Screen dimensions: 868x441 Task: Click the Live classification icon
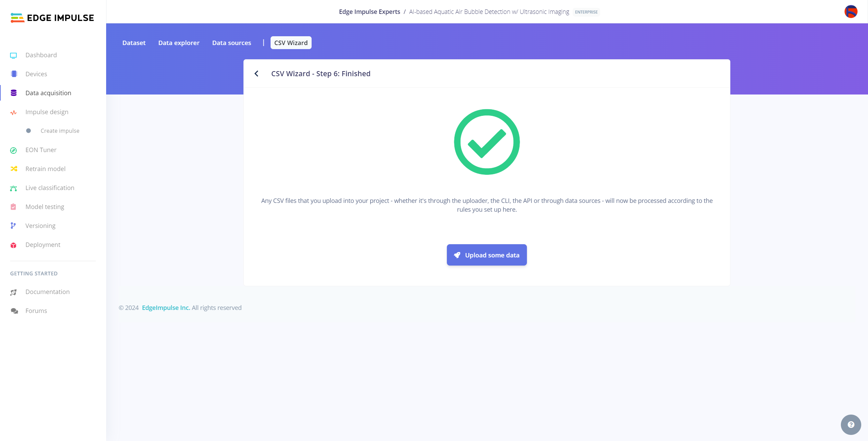(14, 188)
